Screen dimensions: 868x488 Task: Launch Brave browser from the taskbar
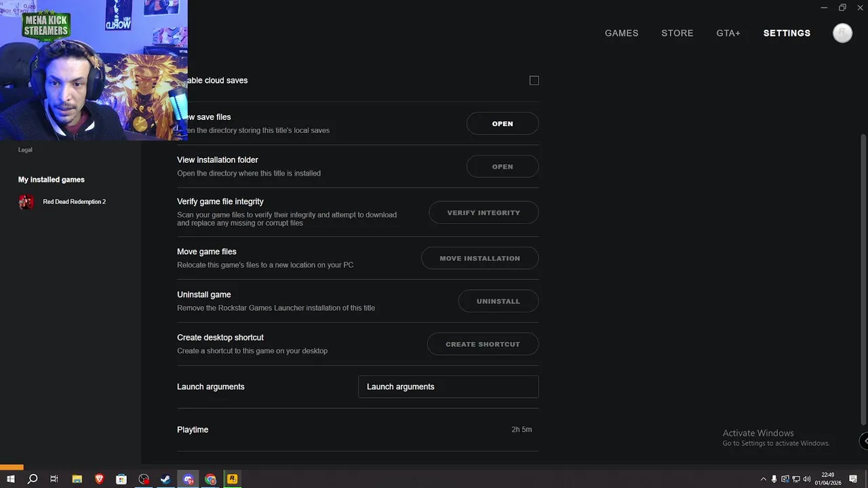(99, 479)
